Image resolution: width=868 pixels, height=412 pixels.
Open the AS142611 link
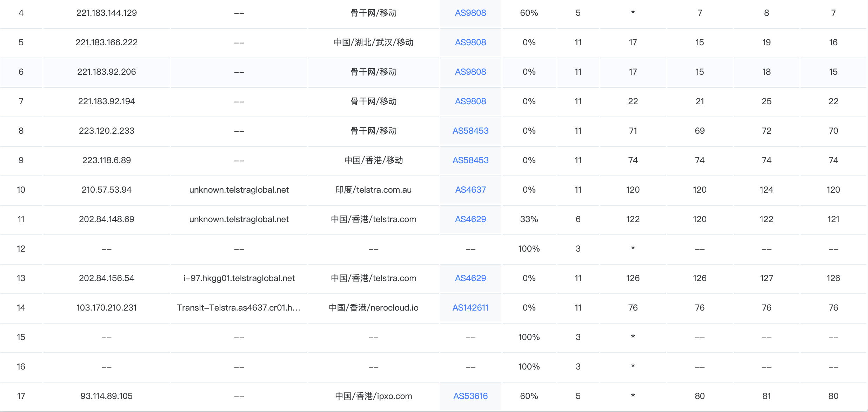[470, 308]
